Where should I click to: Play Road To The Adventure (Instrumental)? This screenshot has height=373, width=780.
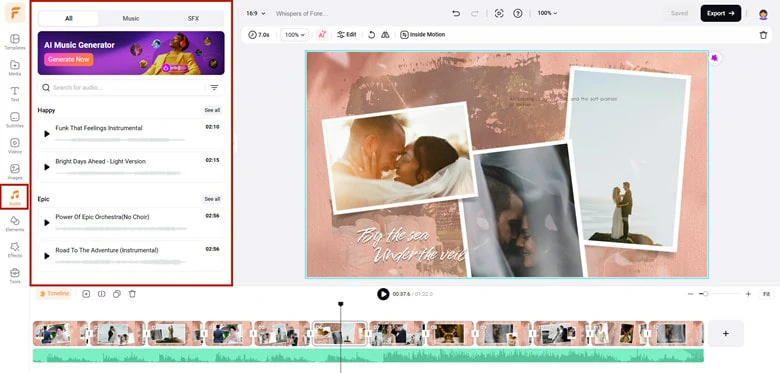click(47, 256)
